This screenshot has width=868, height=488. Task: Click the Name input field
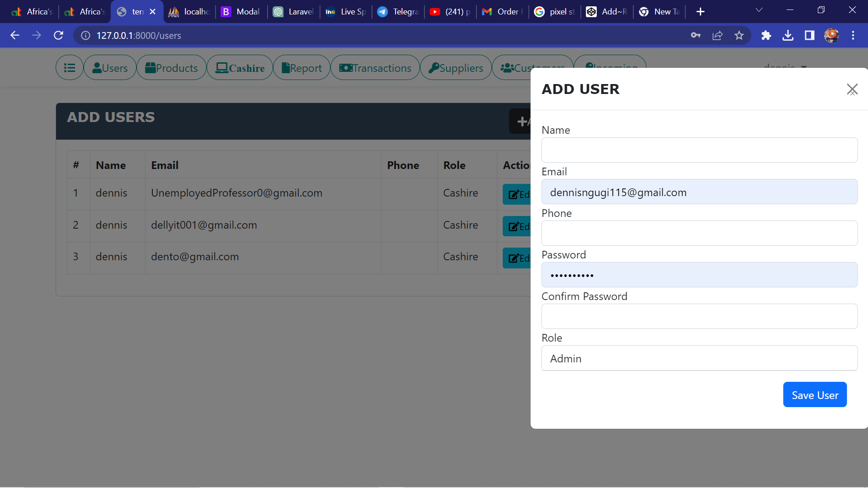[x=699, y=150]
